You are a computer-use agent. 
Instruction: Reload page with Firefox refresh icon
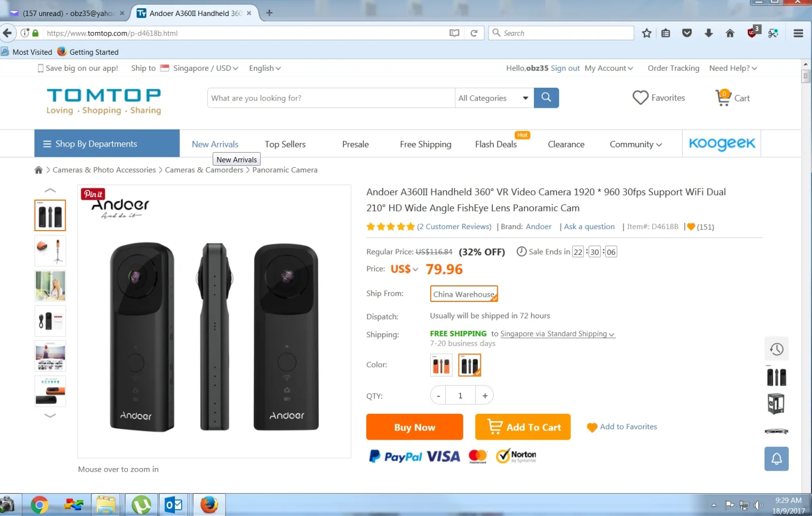pyautogui.click(x=474, y=33)
